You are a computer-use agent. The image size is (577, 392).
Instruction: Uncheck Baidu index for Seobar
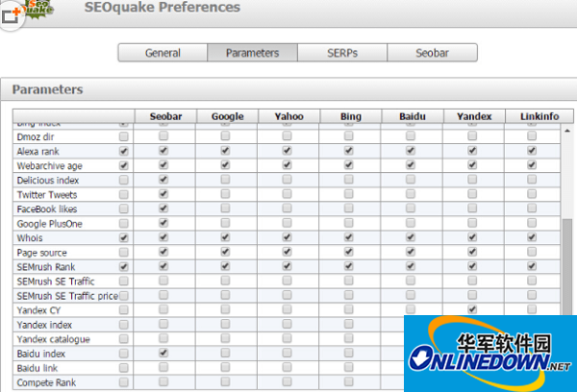[x=163, y=353]
